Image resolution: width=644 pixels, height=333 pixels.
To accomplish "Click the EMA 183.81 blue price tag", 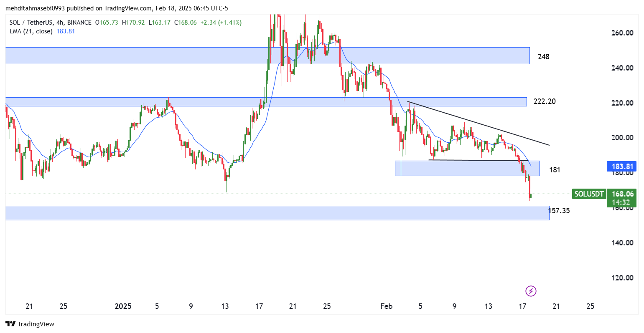I will 621,167.
